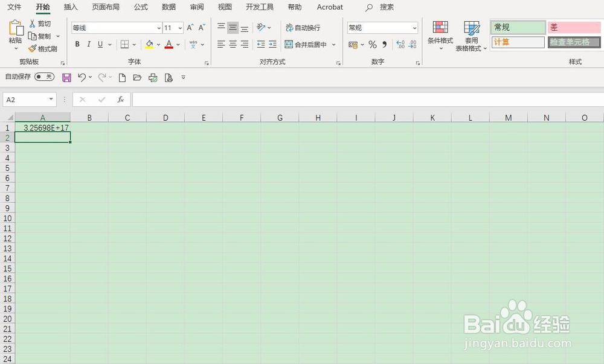This screenshot has width=604, height=364.
Task: Open Format as Table (套用表格格式)
Action: point(471,36)
